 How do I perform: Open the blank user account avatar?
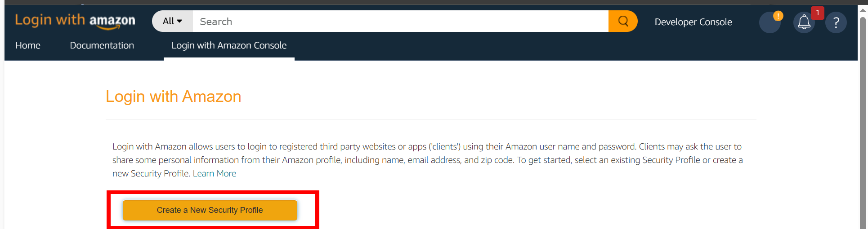click(x=770, y=22)
